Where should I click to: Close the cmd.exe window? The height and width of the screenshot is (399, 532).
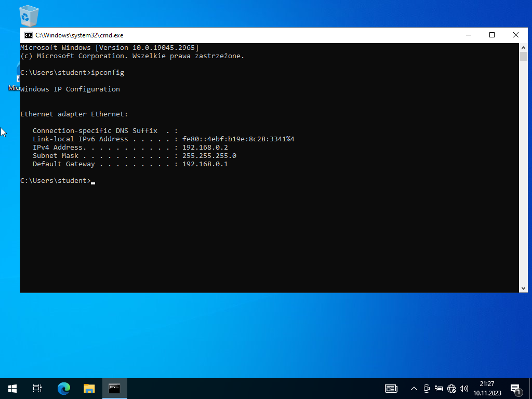[516, 35]
